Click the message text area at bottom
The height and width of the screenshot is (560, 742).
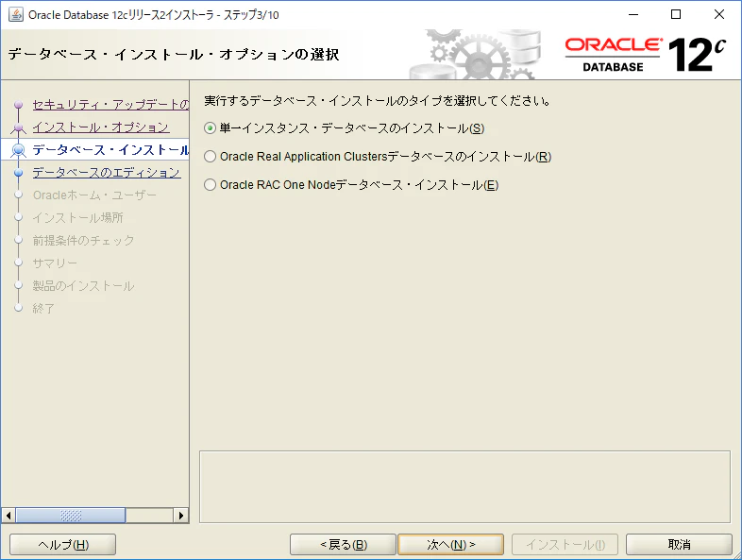click(x=464, y=486)
